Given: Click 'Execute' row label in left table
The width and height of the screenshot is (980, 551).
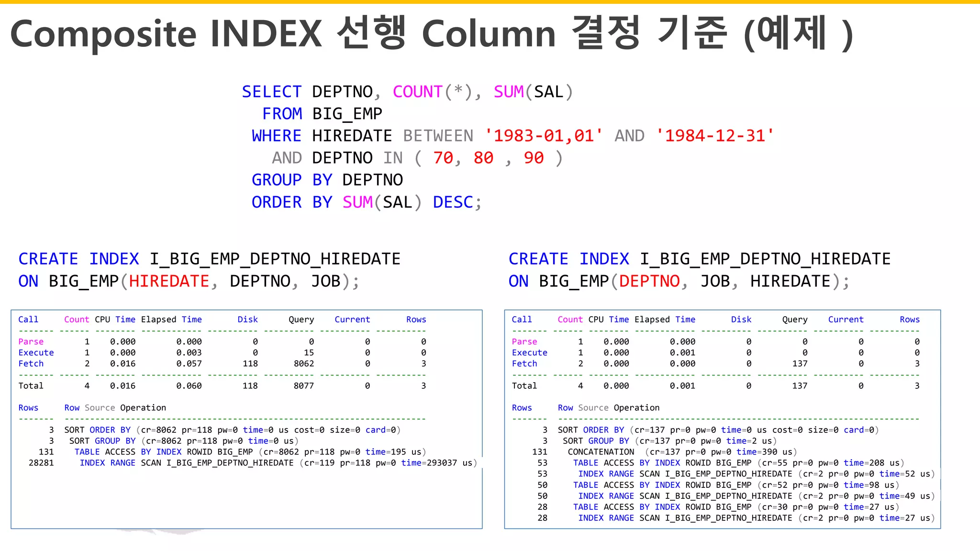Looking at the screenshot, I should 36,353.
